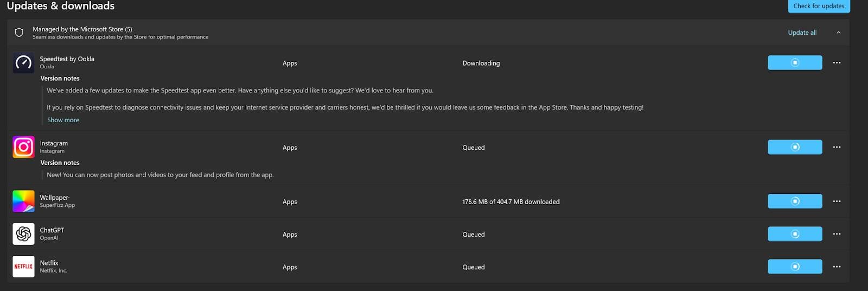Cancel the queued Netflix update
This screenshot has width=868, height=291.
(x=794, y=267)
